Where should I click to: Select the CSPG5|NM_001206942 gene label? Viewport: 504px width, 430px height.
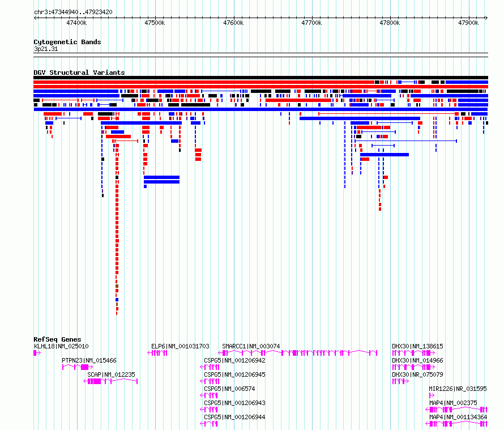(x=234, y=360)
